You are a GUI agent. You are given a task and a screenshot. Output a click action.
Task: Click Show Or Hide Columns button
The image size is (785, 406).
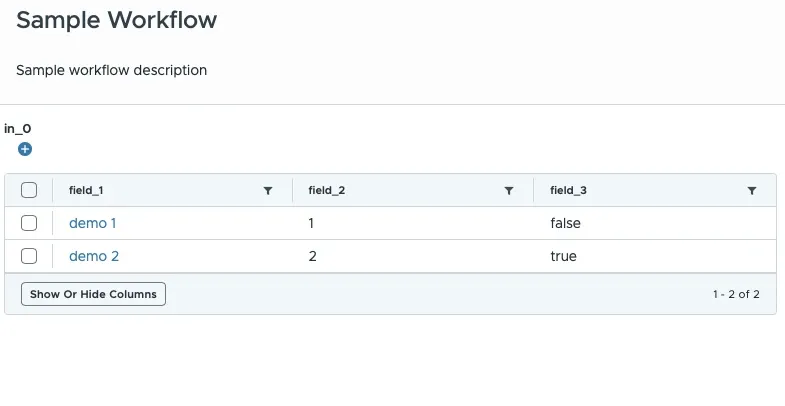click(93, 294)
